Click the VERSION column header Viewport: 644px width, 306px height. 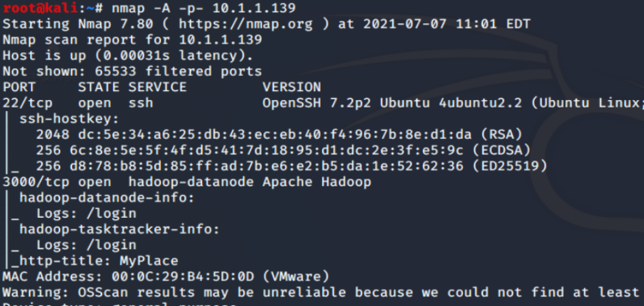coord(291,87)
